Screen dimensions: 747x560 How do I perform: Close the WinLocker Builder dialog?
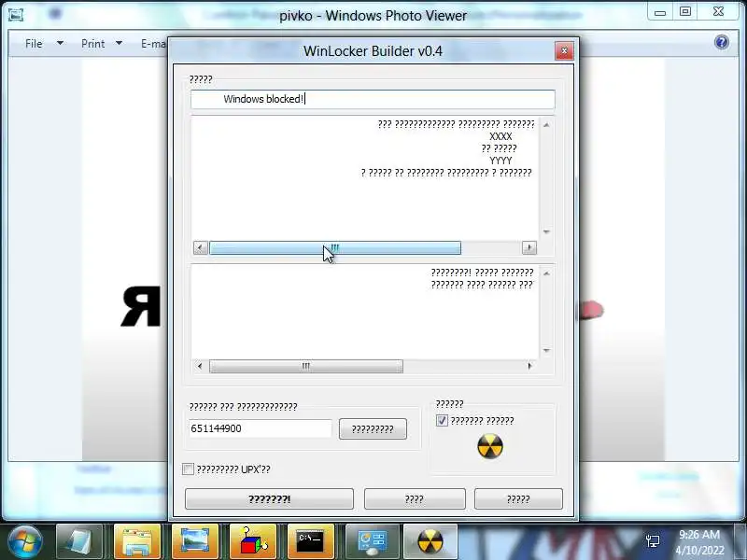coord(564,51)
